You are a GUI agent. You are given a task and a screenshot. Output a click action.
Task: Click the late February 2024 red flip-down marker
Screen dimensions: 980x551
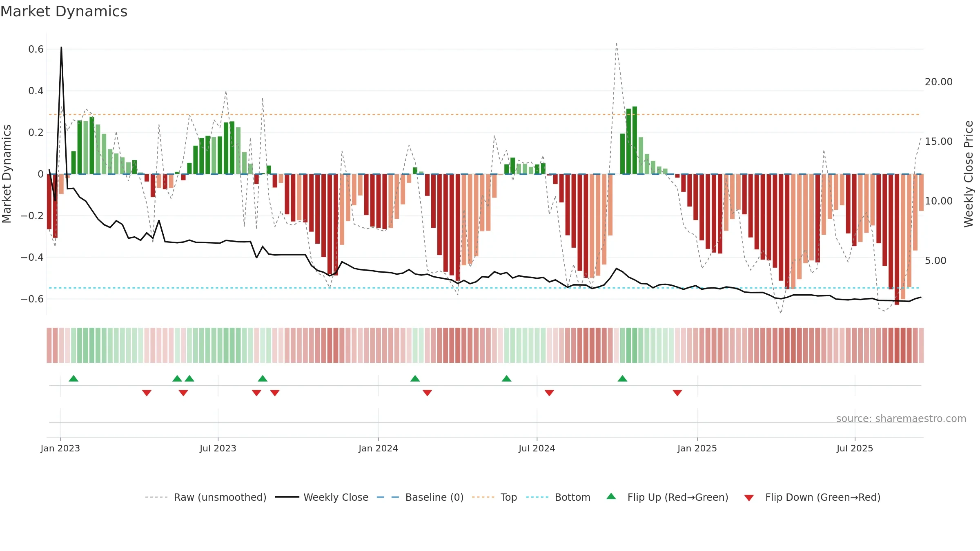427,393
